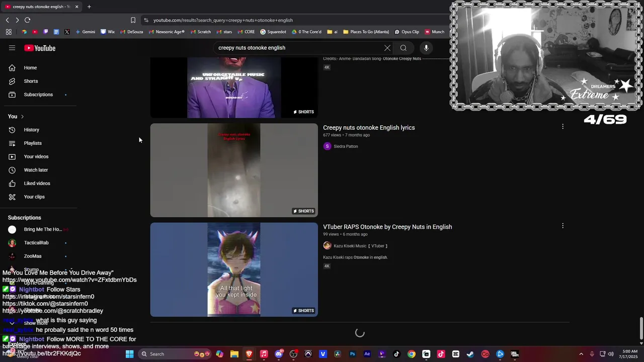Open Apple Music from the taskbar

tap(264, 354)
